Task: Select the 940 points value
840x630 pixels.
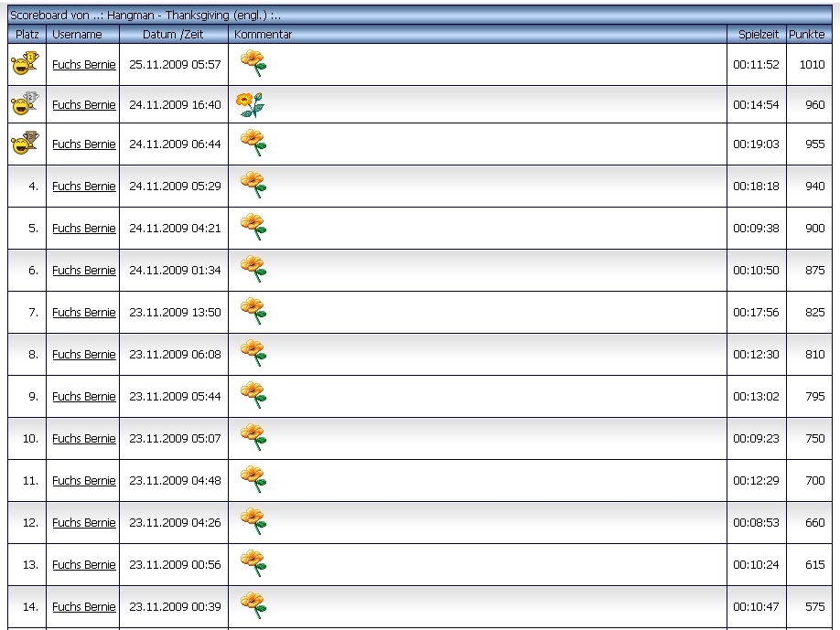Action: click(x=814, y=186)
